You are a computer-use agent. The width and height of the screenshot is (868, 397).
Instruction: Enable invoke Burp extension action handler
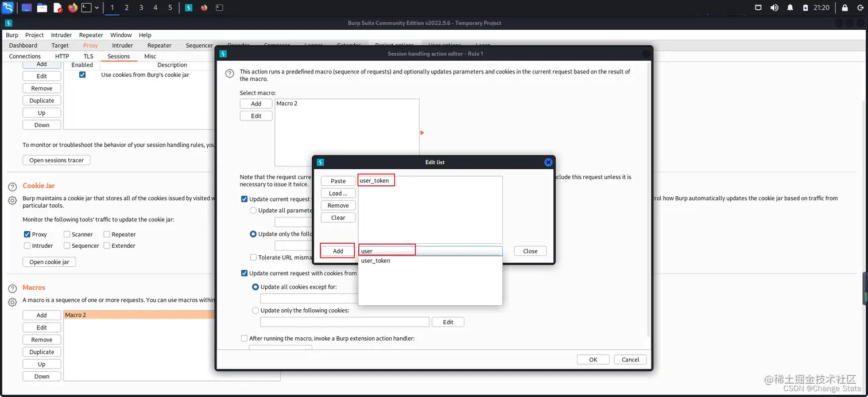(245, 338)
